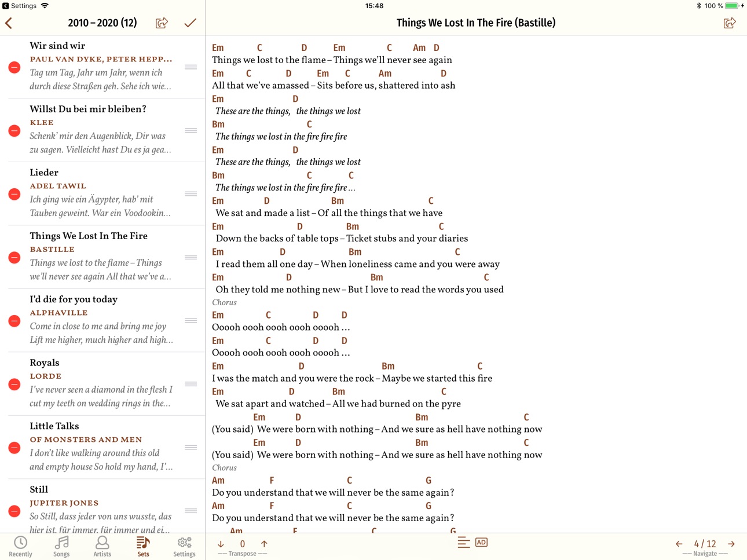Confirm editing with the checkmark icon
The width and height of the screenshot is (747, 560).
pos(191,23)
